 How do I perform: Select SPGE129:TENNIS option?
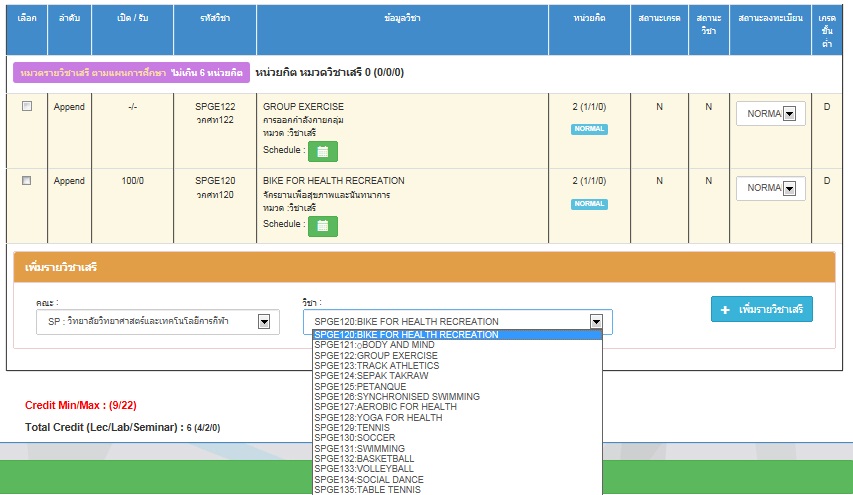pyautogui.click(x=458, y=428)
